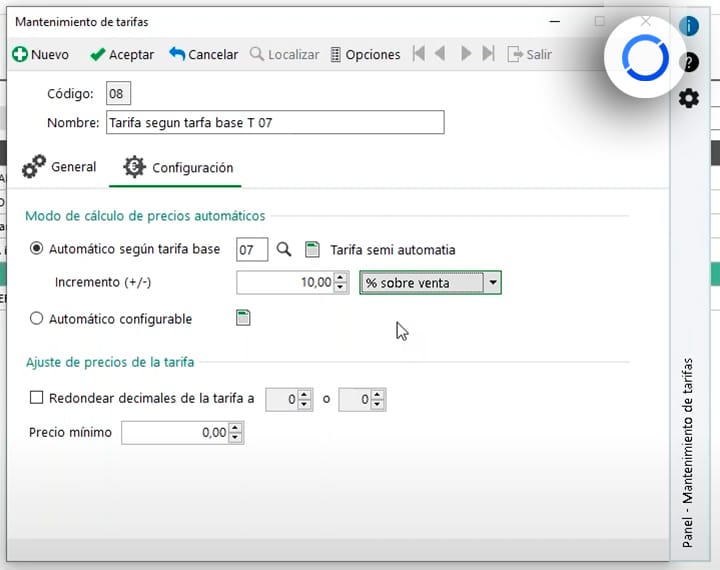Decrease first rounding decimals value

pos(304,404)
